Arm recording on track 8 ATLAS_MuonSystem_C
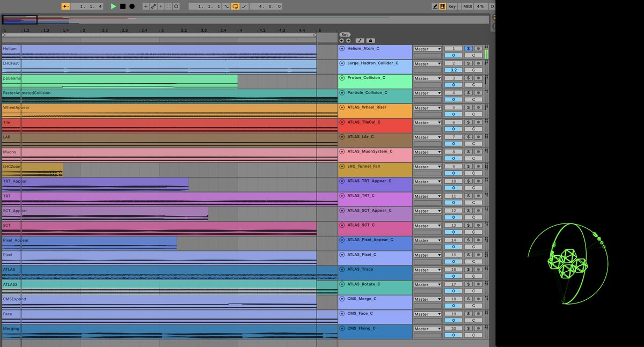The height and width of the screenshot is (347, 644). pos(478,152)
